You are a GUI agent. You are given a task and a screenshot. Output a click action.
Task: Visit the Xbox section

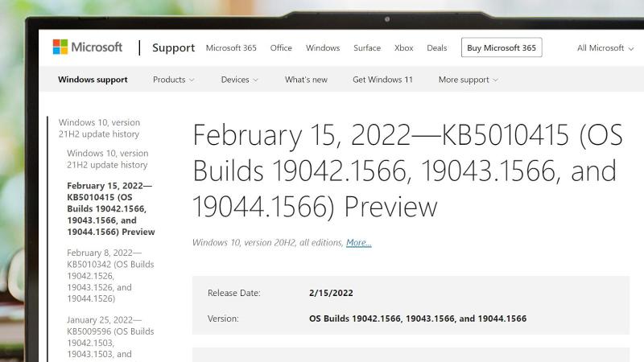point(404,47)
